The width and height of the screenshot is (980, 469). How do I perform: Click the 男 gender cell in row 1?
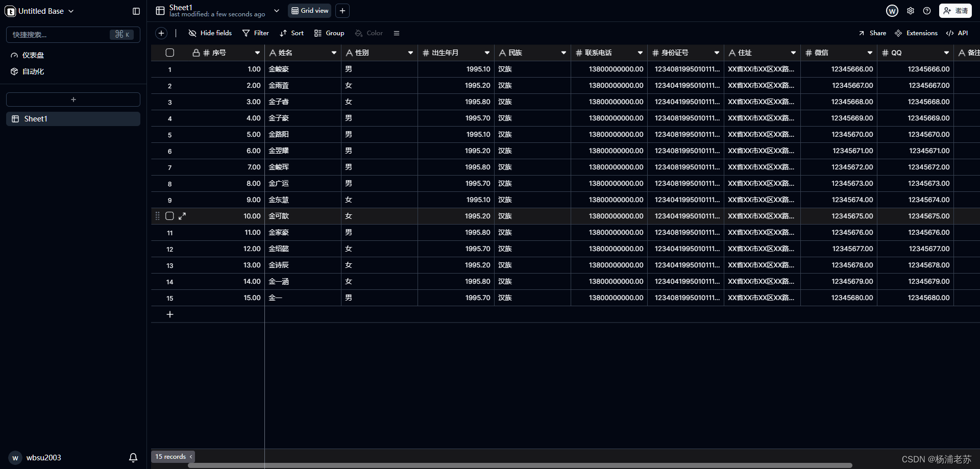pyautogui.click(x=379, y=69)
